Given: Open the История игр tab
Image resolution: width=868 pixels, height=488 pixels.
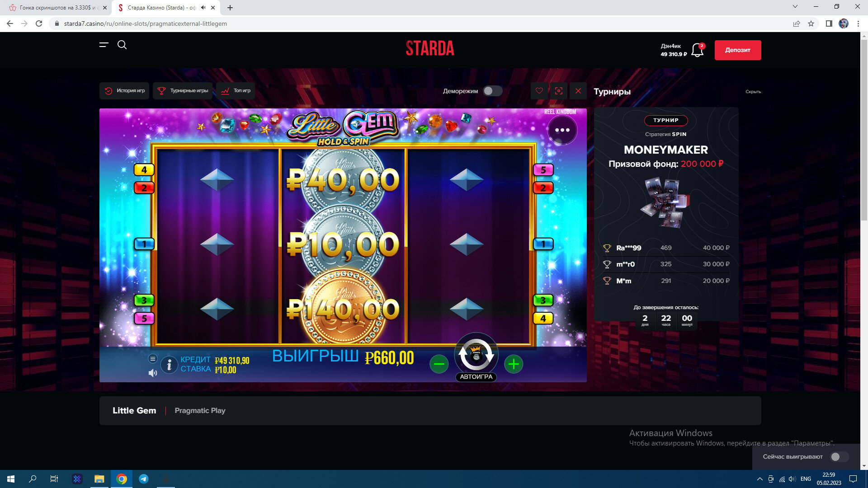Looking at the screenshot, I should click(x=125, y=91).
